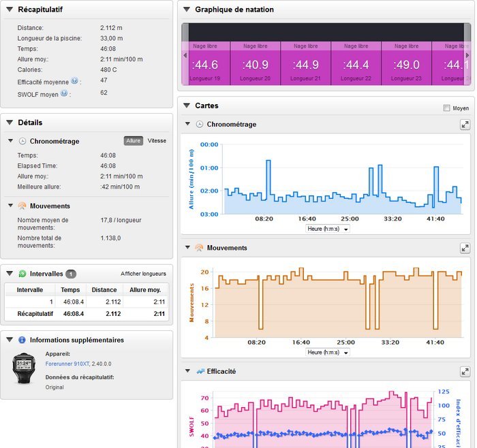This screenshot has height=448, width=477.
Task: Click the green refresh icon beside Intervalles
Action: coord(22,274)
